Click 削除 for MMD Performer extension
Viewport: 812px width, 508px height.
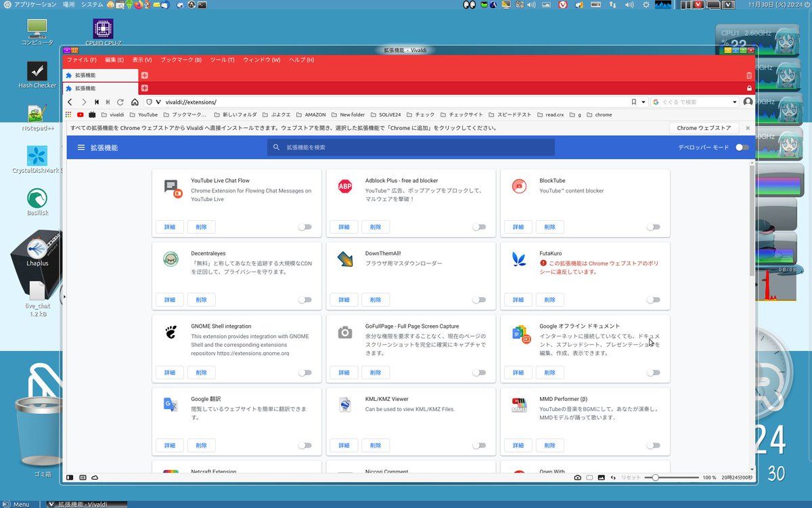pos(550,445)
